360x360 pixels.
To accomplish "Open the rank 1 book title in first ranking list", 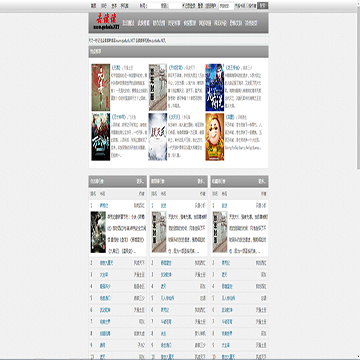I will [104, 206].
